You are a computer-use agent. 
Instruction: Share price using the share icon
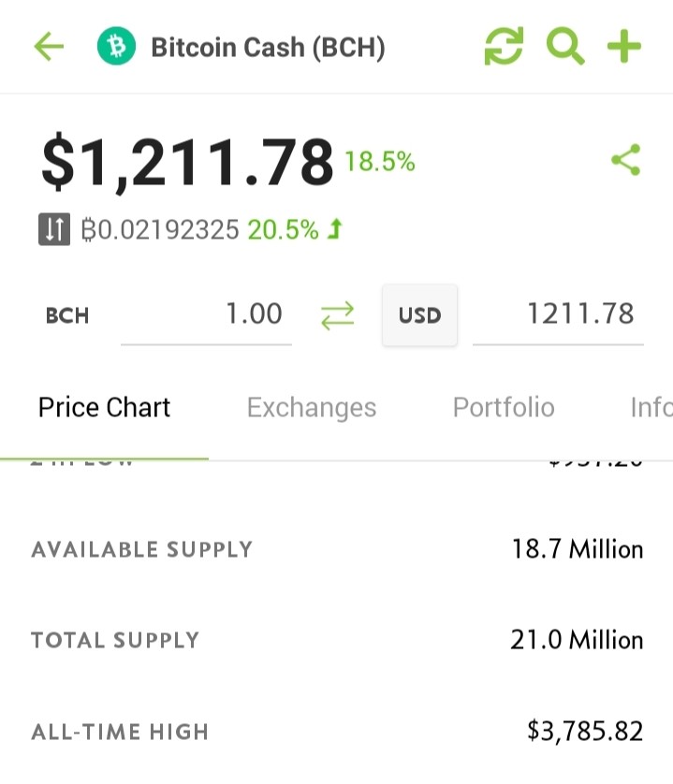click(x=626, y=160)
